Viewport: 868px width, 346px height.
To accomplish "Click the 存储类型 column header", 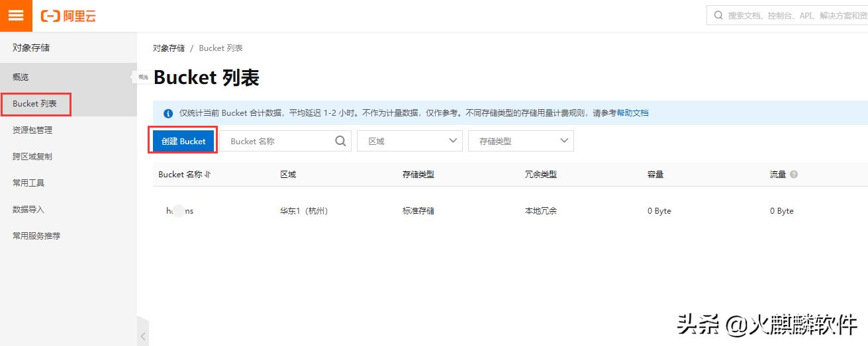I will (418, 175).
